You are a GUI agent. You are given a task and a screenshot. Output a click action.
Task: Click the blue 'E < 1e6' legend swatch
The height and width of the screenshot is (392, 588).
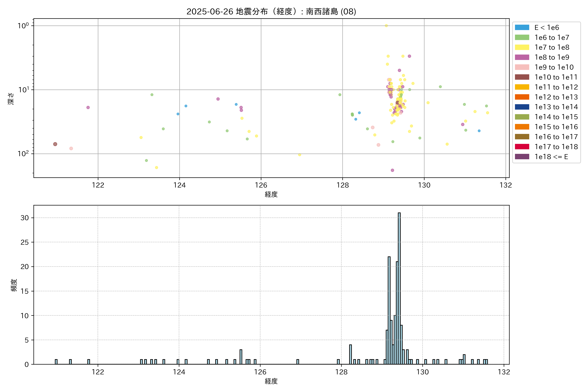pos(522,27)
